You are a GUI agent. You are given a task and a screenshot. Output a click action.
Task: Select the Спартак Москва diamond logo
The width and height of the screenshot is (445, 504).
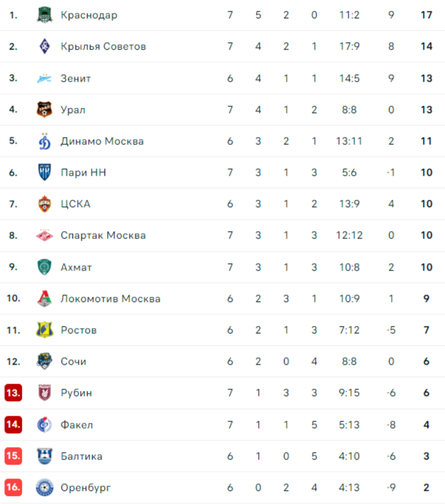tap(44, 236)
